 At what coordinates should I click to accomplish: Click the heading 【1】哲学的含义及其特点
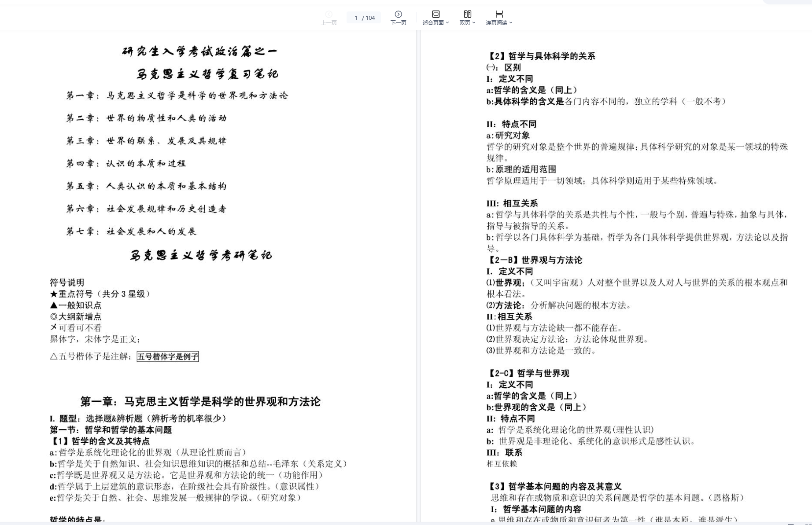coord(100,441)
